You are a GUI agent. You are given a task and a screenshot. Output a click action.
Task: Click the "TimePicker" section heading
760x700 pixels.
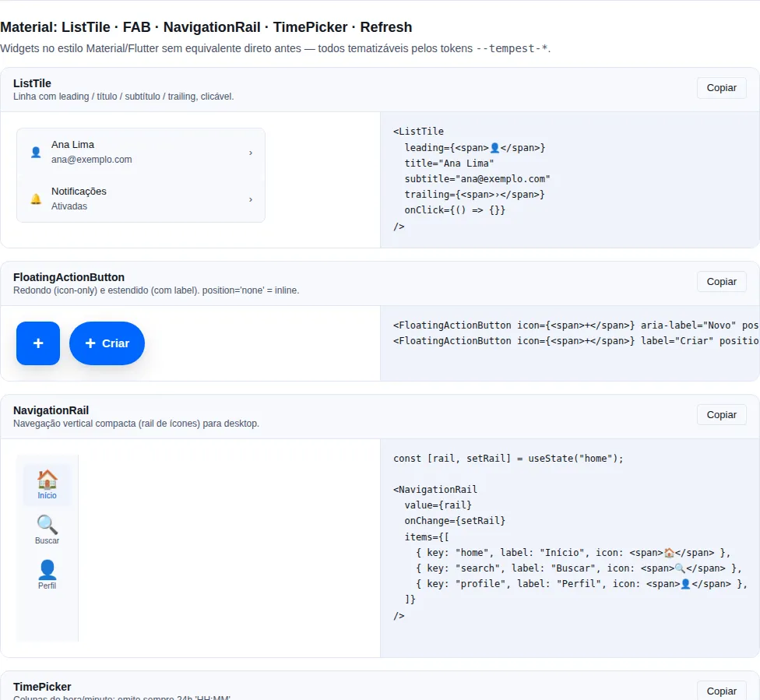coord(42,687)
